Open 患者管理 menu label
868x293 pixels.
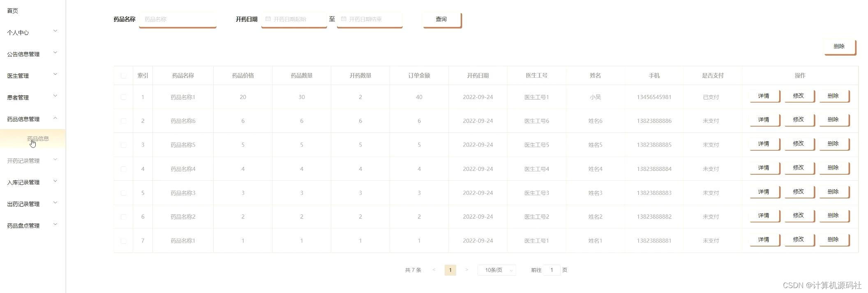[18, 97]
